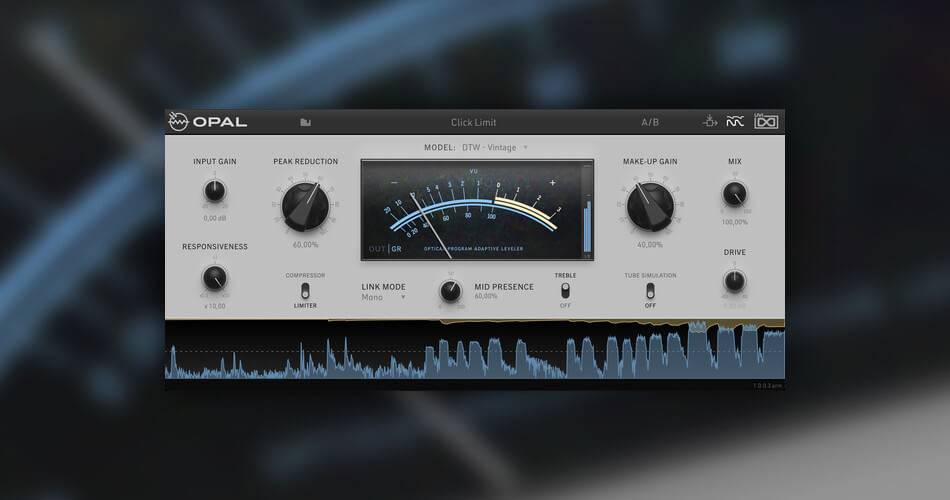Open the preset folder browser icon
Image resolution: width=950 pixels, height=500 pixels.
pos(305,122)
